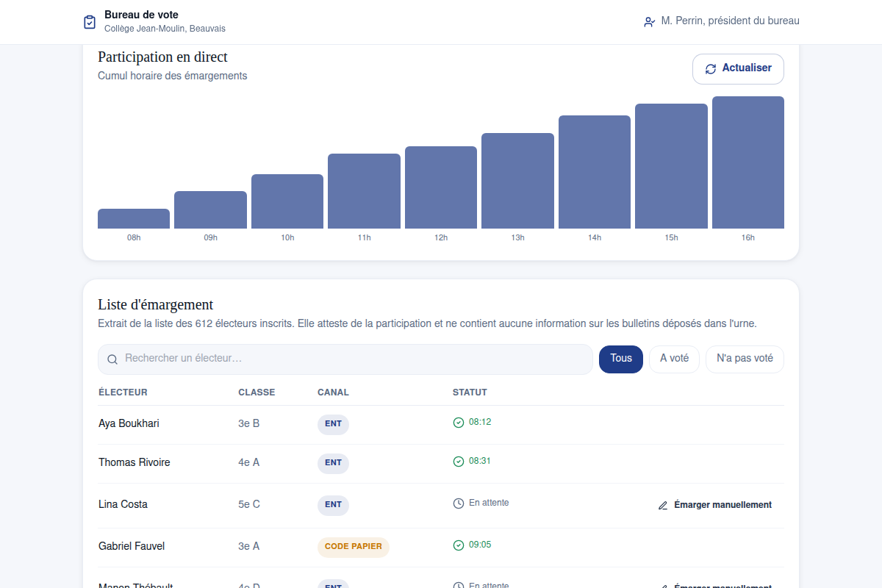Click the ENT badge for Aya Boukhari
Image resolution: width=882 pixels, height=588 pixels.
coord(333,424)
